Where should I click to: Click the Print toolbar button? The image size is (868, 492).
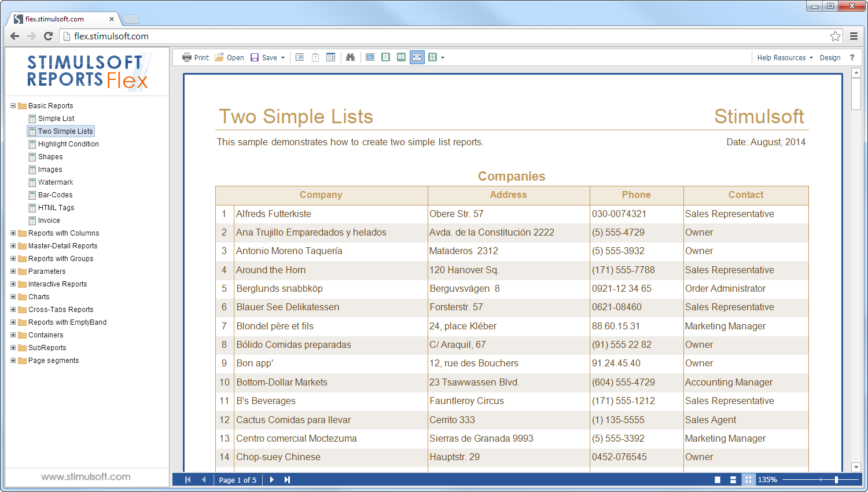[x=195, y=57]
